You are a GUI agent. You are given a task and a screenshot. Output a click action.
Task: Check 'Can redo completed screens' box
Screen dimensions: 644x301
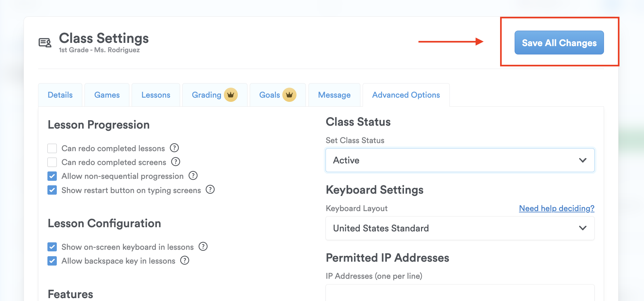pos(52,162)
